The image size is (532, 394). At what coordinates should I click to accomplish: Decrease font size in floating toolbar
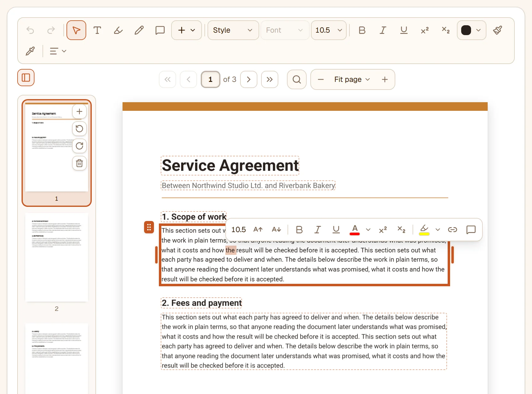[x=276, y=230]
